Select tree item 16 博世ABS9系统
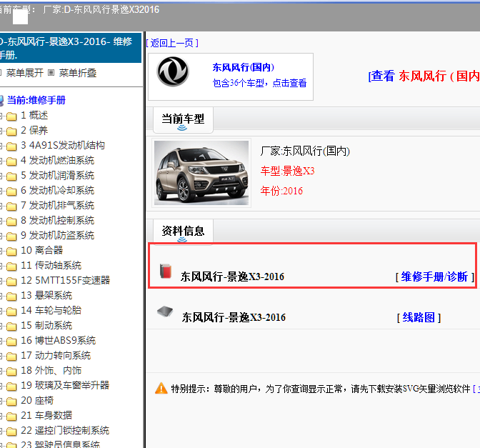 (x=58, y=340)
